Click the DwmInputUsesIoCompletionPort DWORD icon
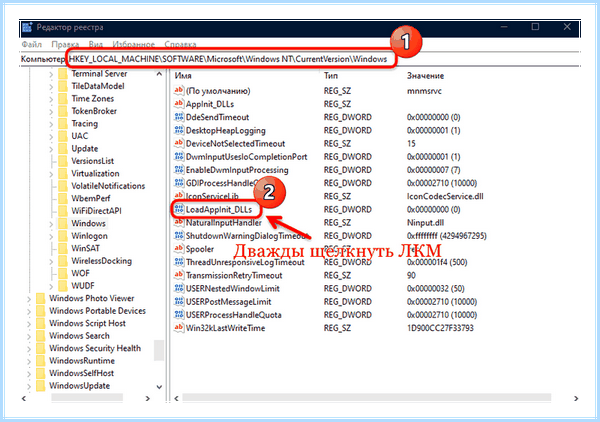The image size is (600, 422). (179, 156)
